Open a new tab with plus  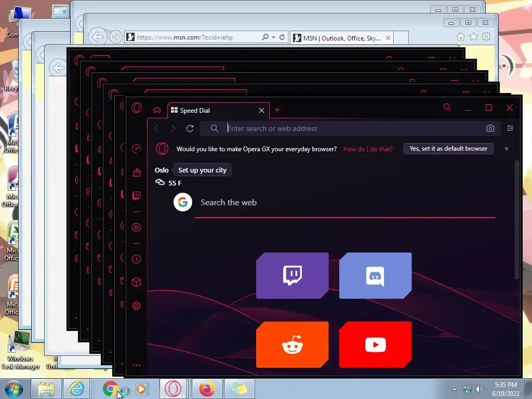pos(277,110)
